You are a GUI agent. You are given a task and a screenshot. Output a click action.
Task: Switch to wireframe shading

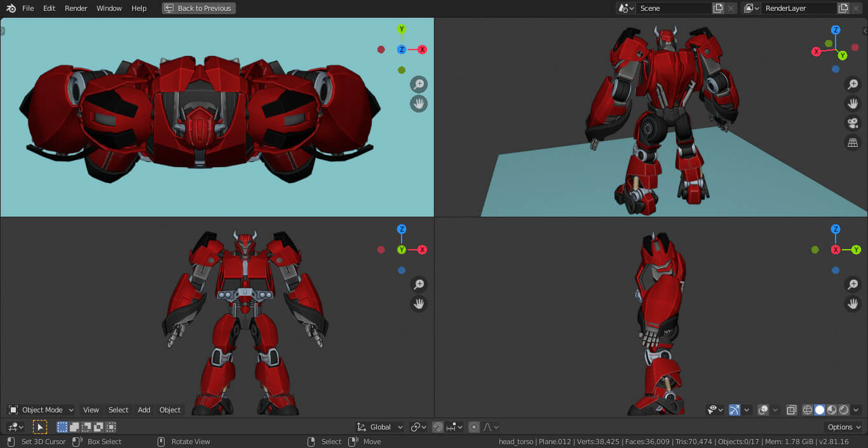click(x=808, y=410)
